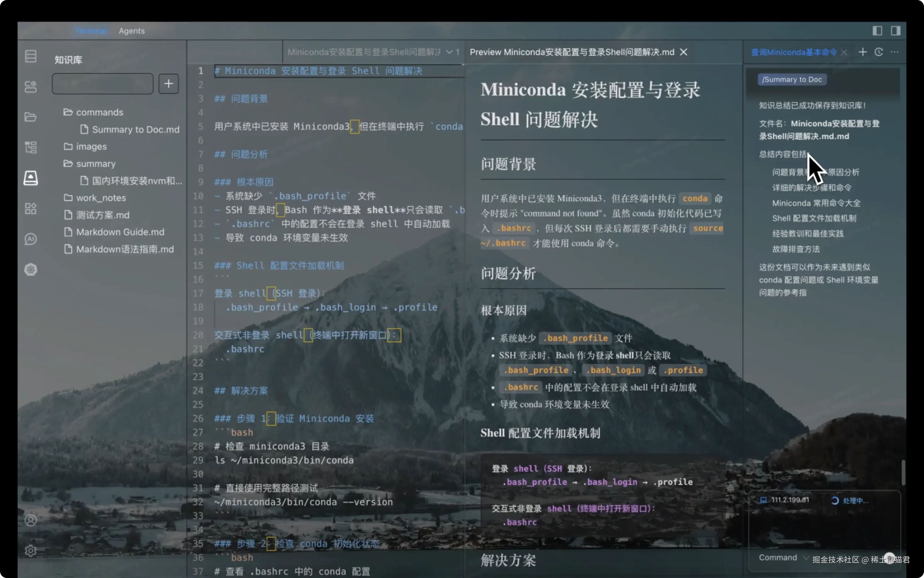Toggle the right sidebar panel layout
Viewport: 924px width, 578px height.
point(895,30)
